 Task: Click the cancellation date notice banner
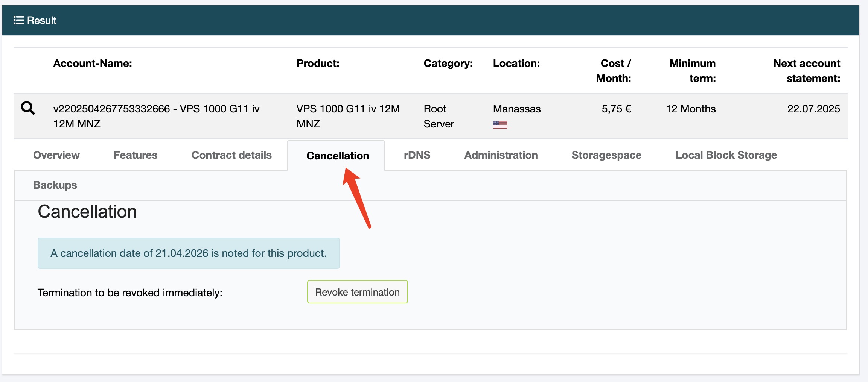tap(189, 253)
